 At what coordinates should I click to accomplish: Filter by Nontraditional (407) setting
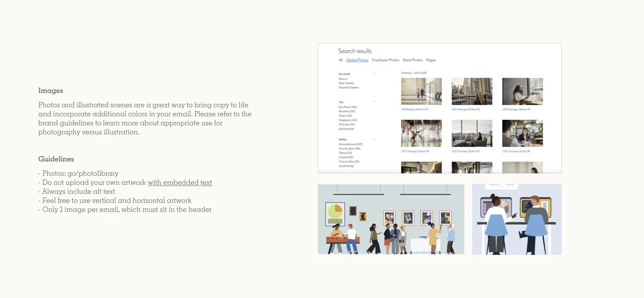point(351,144)
